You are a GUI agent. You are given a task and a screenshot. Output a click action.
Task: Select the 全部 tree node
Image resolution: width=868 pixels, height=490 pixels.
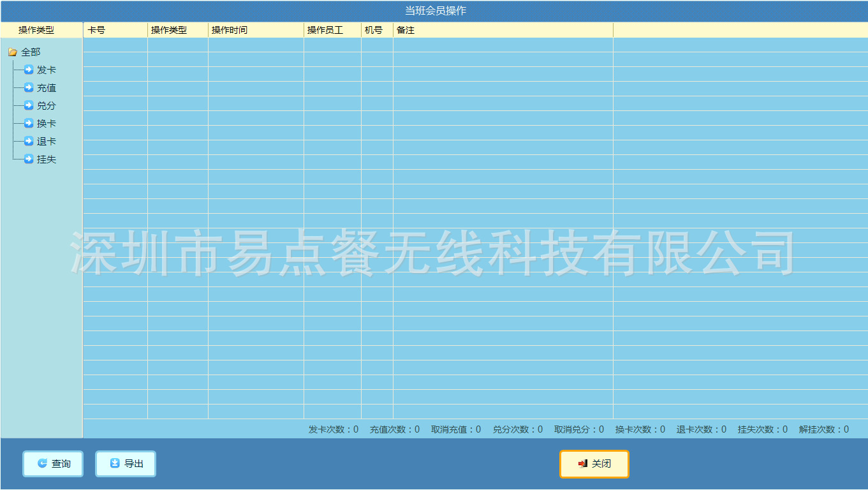pyautogui.click(x=31, y=52)
